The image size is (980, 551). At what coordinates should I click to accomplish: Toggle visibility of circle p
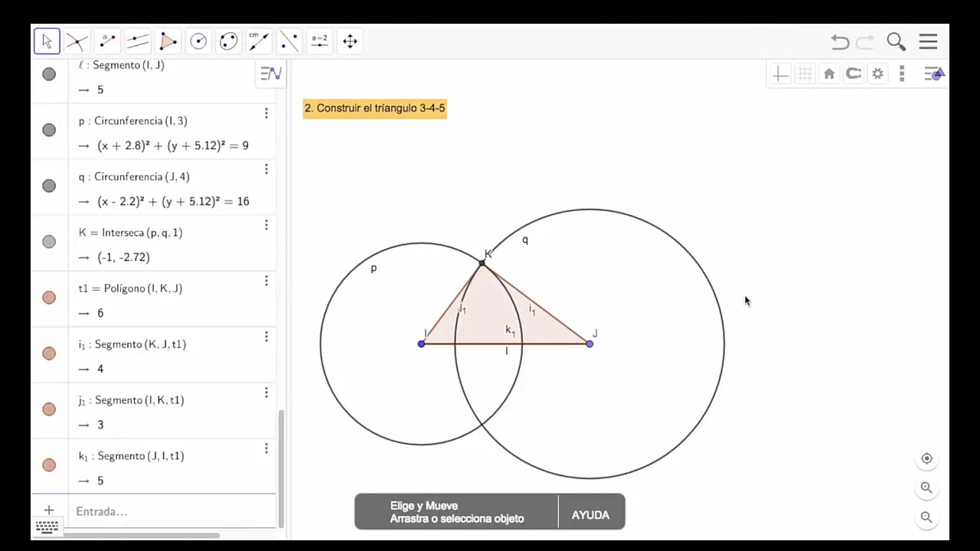[x=49, y=130]
